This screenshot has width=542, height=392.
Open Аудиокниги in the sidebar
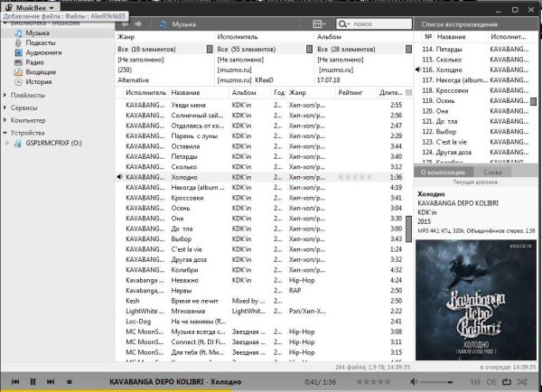(43, 52)
